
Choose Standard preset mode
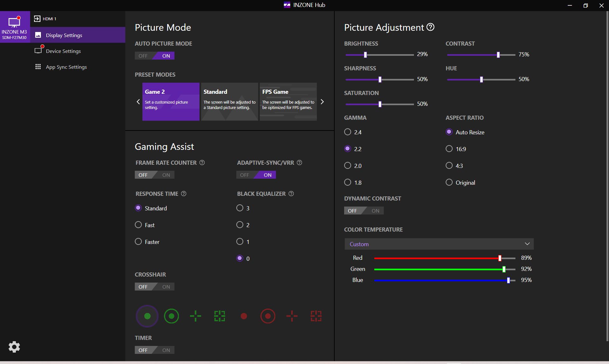click(x=230, y=102)
